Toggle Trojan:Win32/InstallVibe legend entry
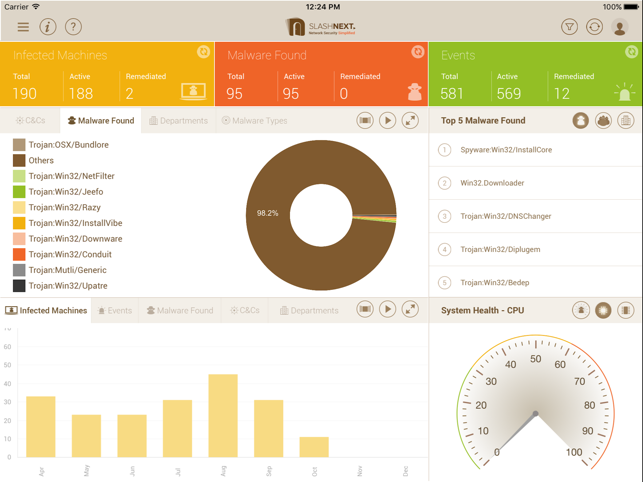The width and height of the screenshot is (643, 482). coord(68,223)
